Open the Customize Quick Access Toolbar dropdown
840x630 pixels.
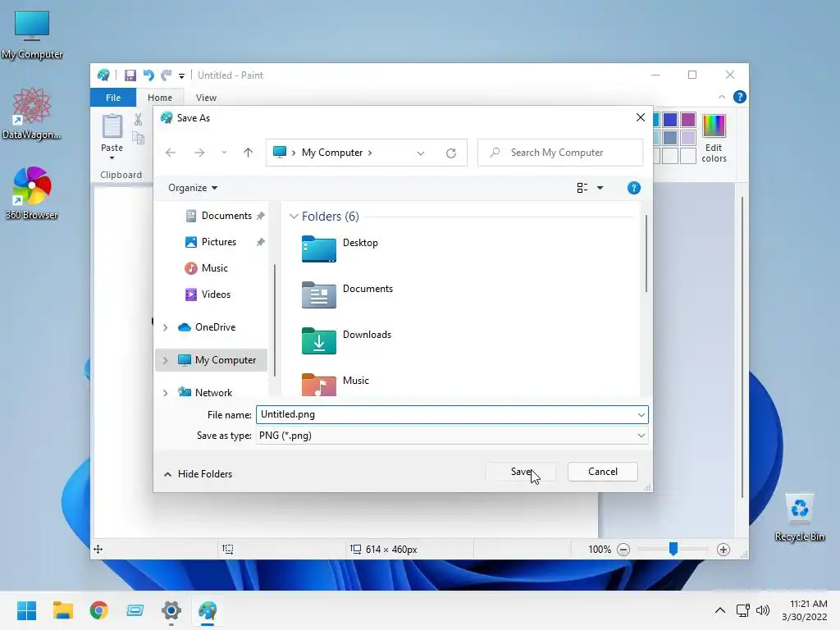coord(181,76)
